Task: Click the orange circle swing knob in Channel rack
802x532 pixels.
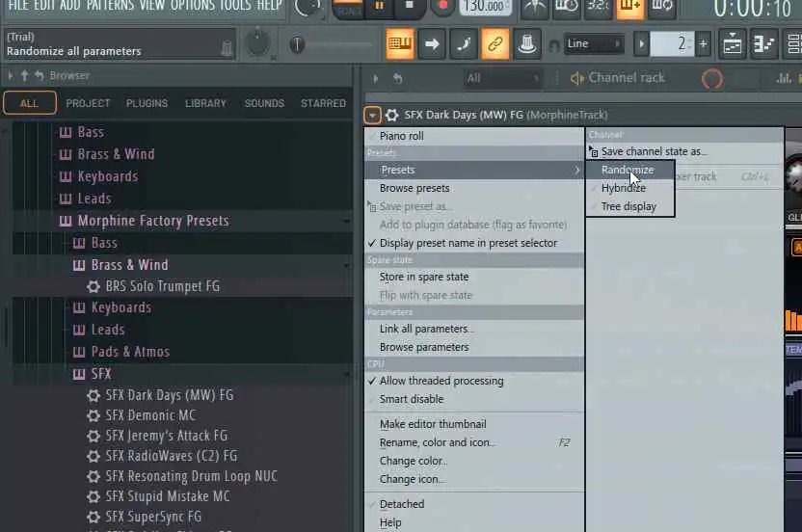Action: tap(712, 79)
